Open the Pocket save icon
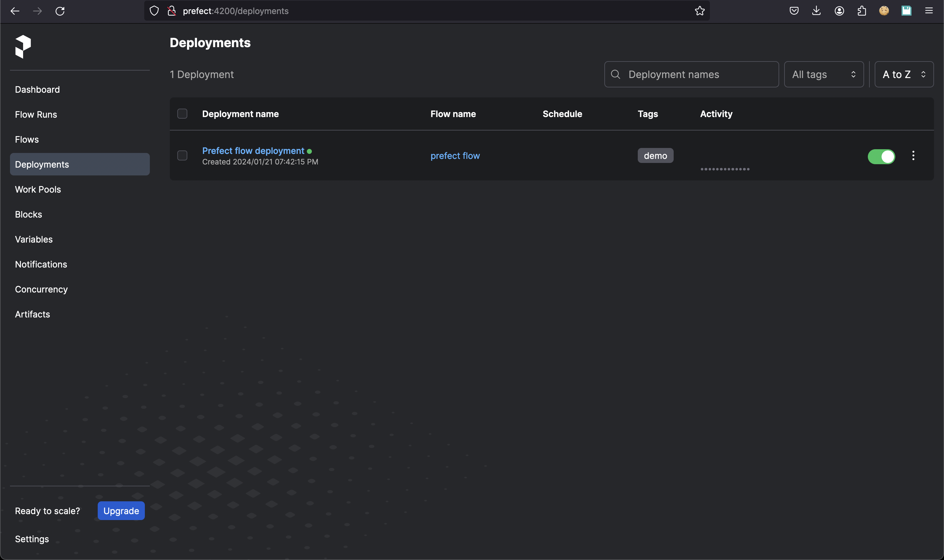 point(794,11)
